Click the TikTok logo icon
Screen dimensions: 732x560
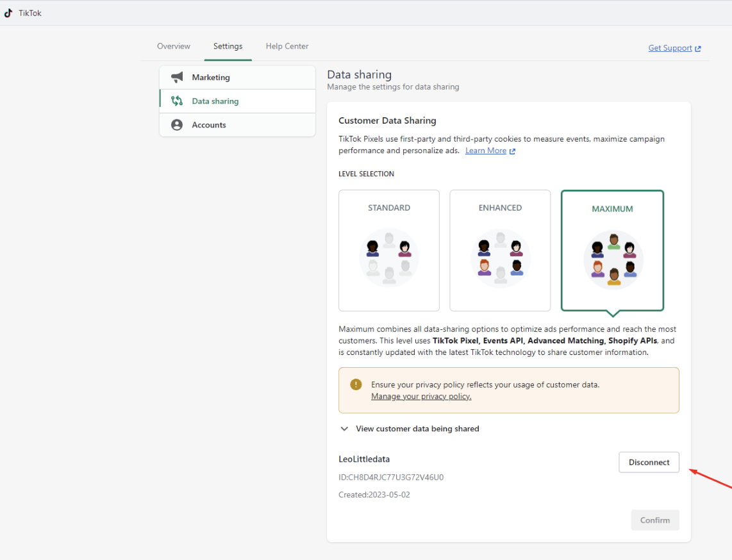8,13
